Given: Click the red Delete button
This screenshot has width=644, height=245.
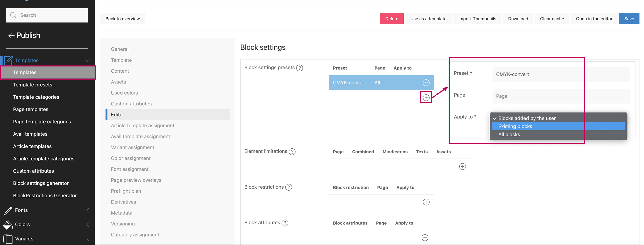Looking at the screenshot, I should pos(392,19).
